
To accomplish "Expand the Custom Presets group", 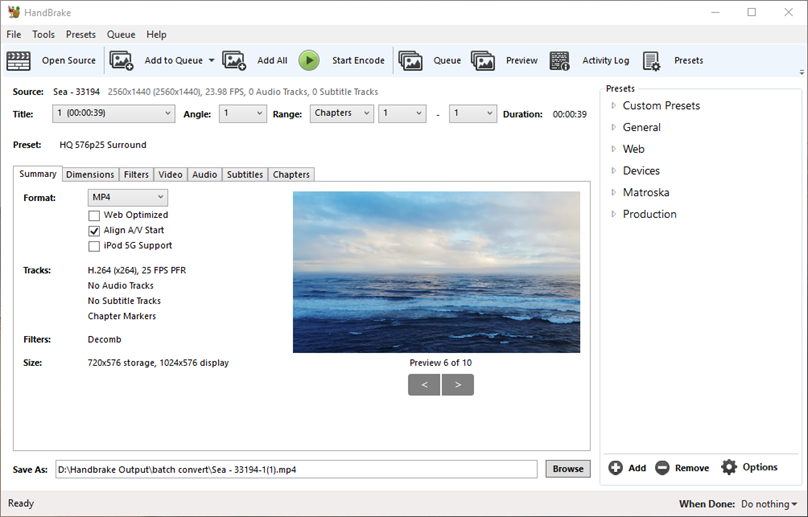I will [x=613, y=106].
